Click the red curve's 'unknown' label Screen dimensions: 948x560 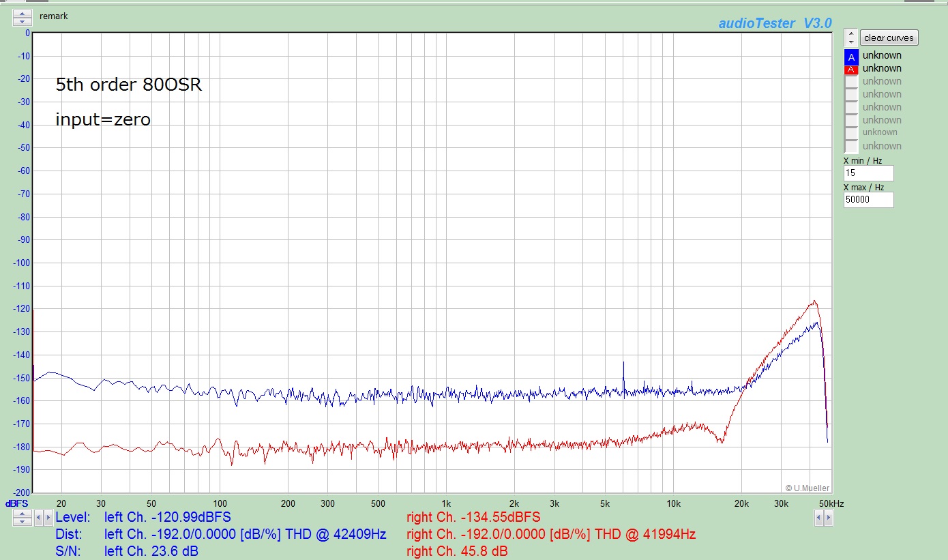[x=882, y=68]
